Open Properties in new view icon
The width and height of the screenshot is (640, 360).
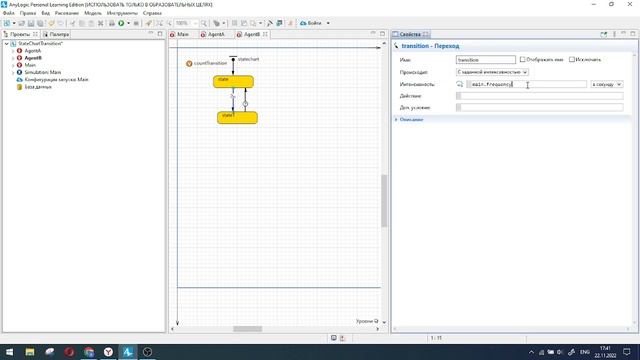604,34
